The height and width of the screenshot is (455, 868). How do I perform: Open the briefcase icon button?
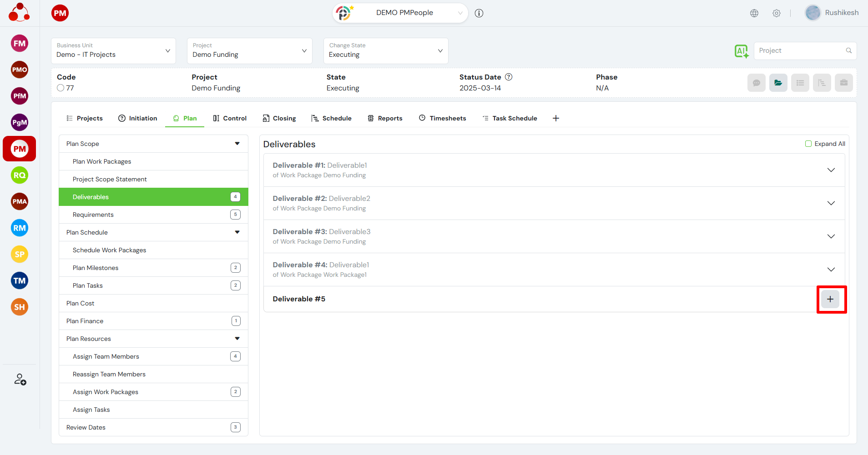coord(843,83)
